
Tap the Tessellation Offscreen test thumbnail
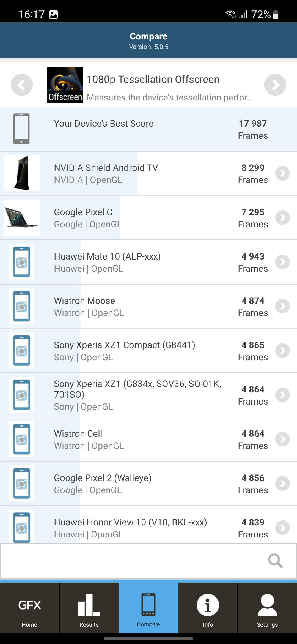pos(65,85)
